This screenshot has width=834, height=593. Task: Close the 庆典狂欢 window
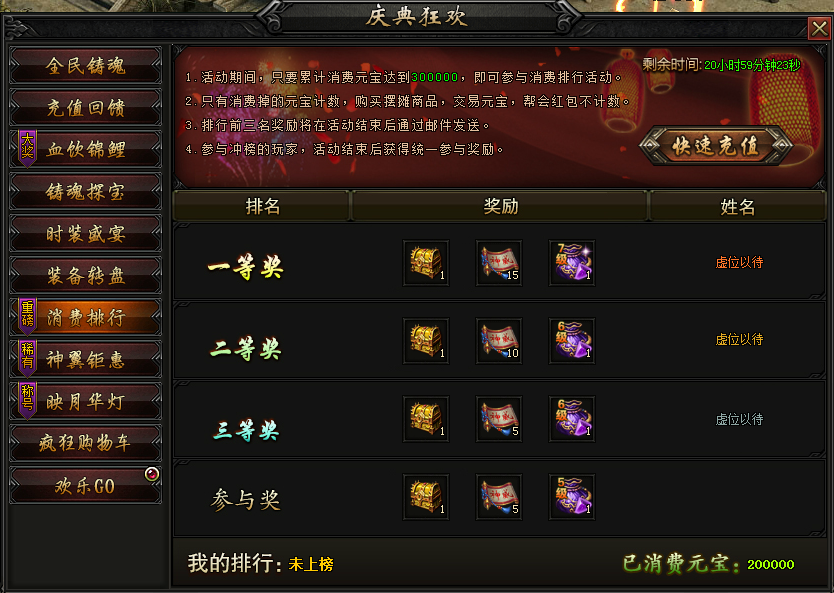[819, 28]
